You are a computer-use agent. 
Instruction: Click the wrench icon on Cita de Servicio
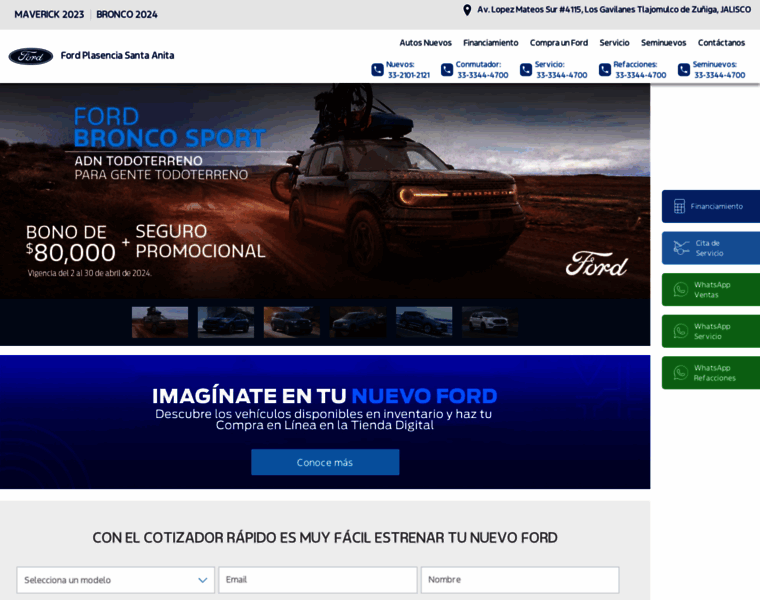pyautogui.click(x=681, y=248)
